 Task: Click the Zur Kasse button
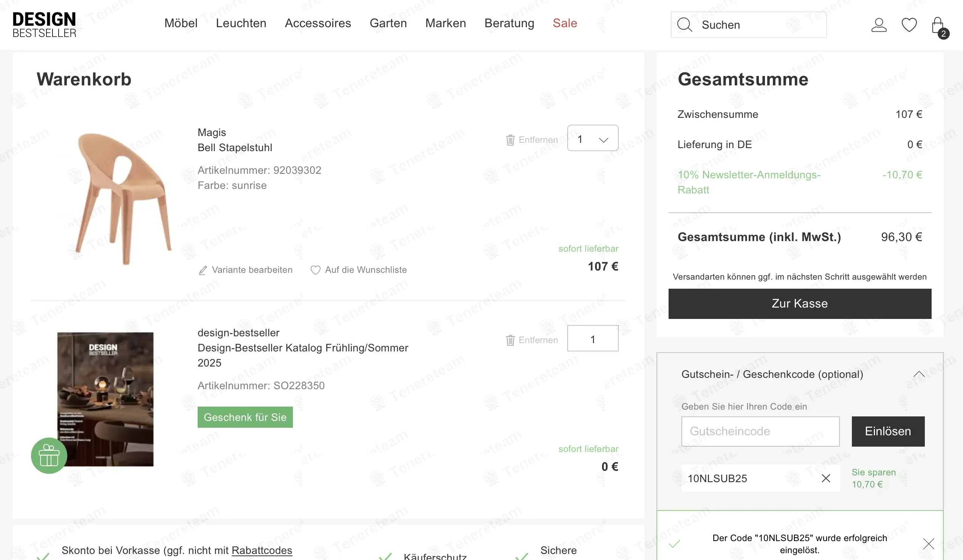[x=800, y=304]
